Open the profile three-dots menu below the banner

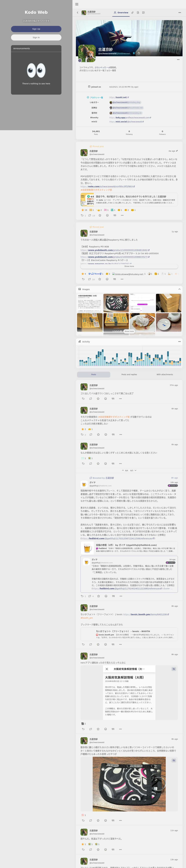(x=178, y=60)
